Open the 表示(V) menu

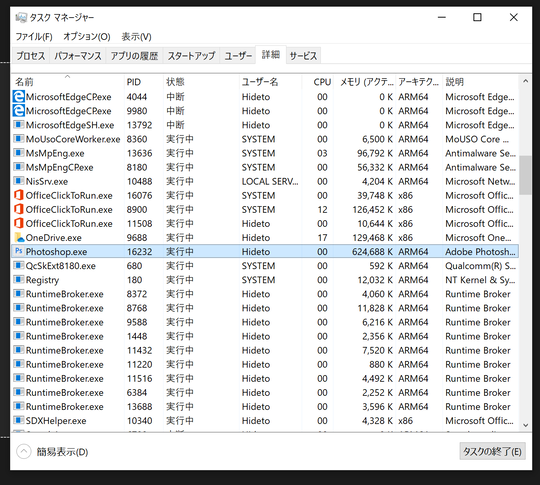click(x=136, y=37)
